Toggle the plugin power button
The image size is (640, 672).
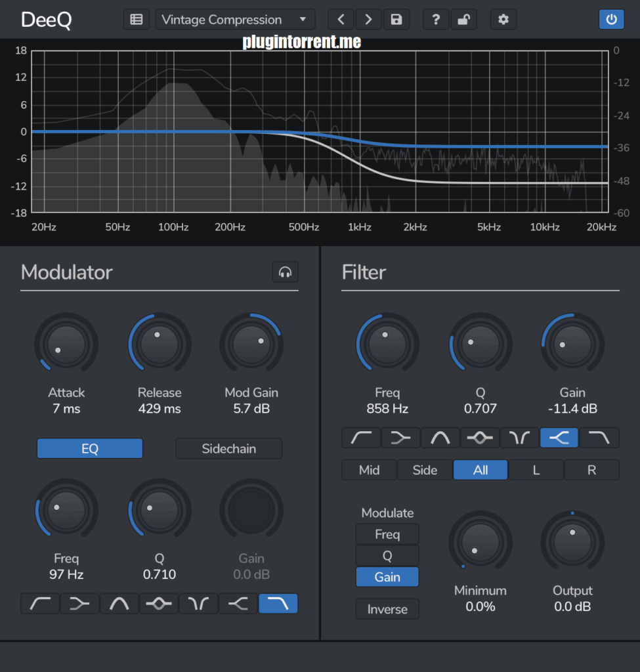tap(611, 19)
